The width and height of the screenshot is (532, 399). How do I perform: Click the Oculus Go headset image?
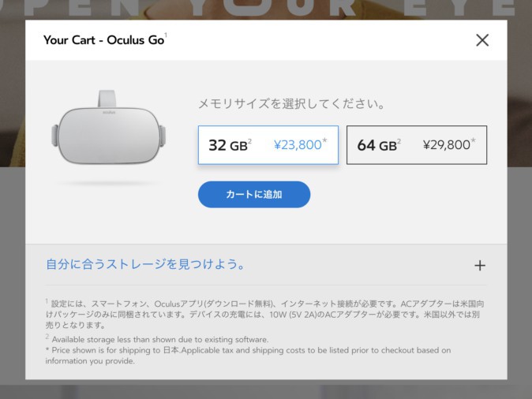(x=110, y=132)
